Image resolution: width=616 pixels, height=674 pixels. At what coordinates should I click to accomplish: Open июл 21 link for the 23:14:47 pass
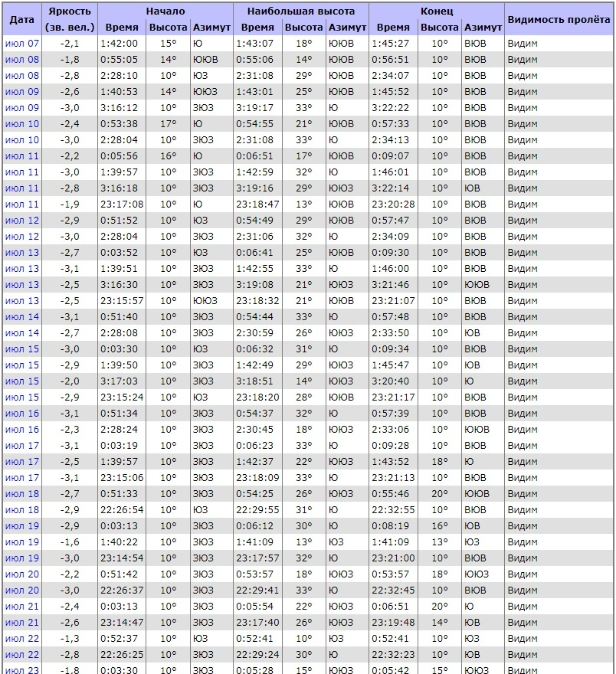point(22,623)
